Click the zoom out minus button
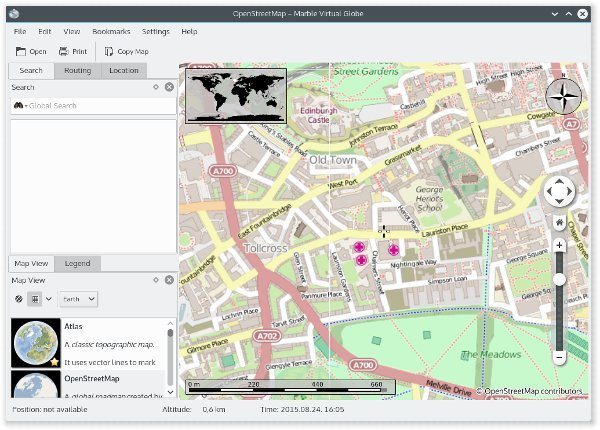This screenshot has height=430, width=600. point(559,357)
